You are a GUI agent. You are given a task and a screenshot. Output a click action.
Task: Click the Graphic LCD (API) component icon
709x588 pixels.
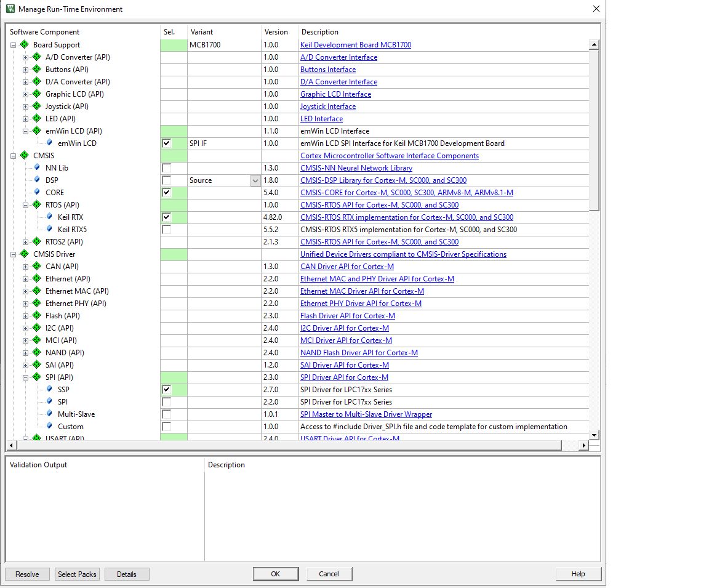pos(37,94)
